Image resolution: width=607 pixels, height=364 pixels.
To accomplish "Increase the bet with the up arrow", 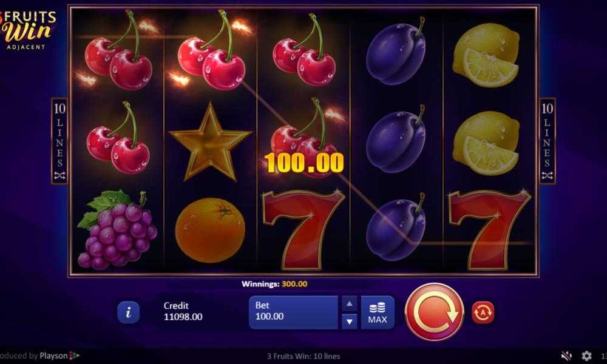I will point(349,304).
